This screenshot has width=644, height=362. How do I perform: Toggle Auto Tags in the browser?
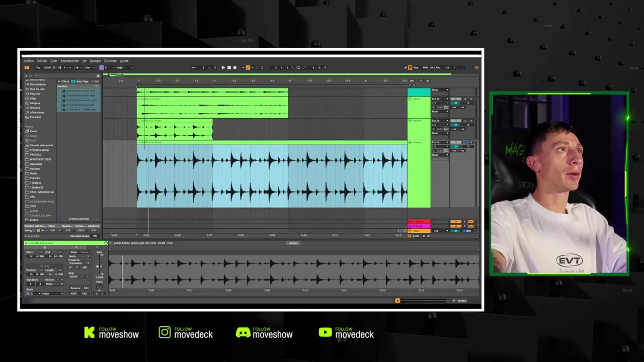pyautogui.click(x=79, y=81)
